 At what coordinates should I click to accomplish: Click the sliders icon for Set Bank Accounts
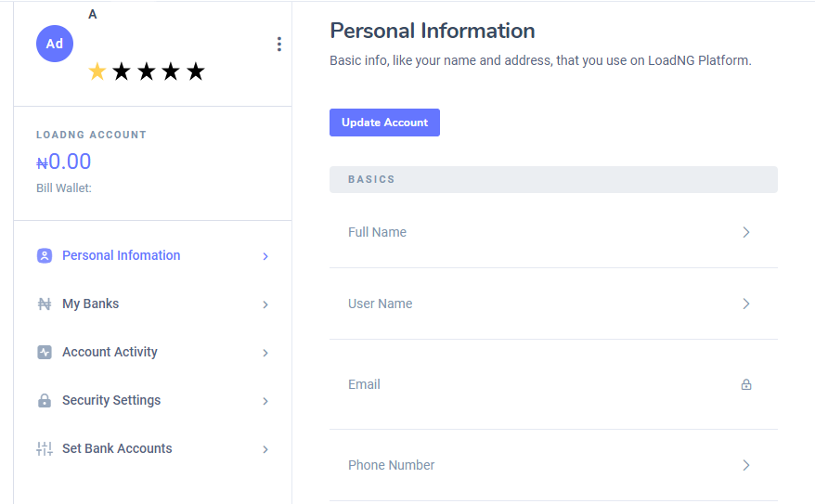point(45,448)
